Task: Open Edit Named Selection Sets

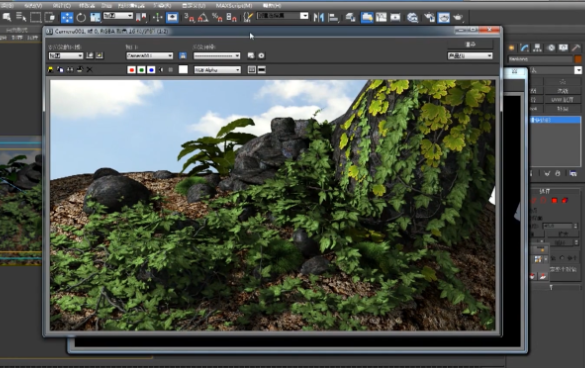Action: (x=248, y=17)
